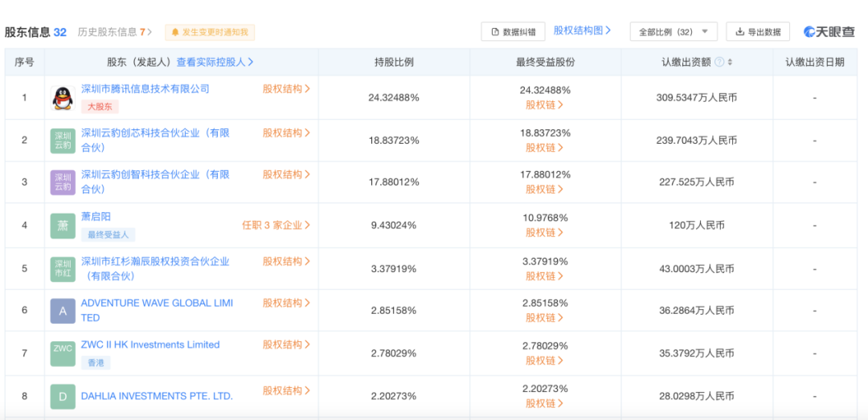
Task: Click 查看实际控股人 link in header
Action: click(x=215, y=62)
